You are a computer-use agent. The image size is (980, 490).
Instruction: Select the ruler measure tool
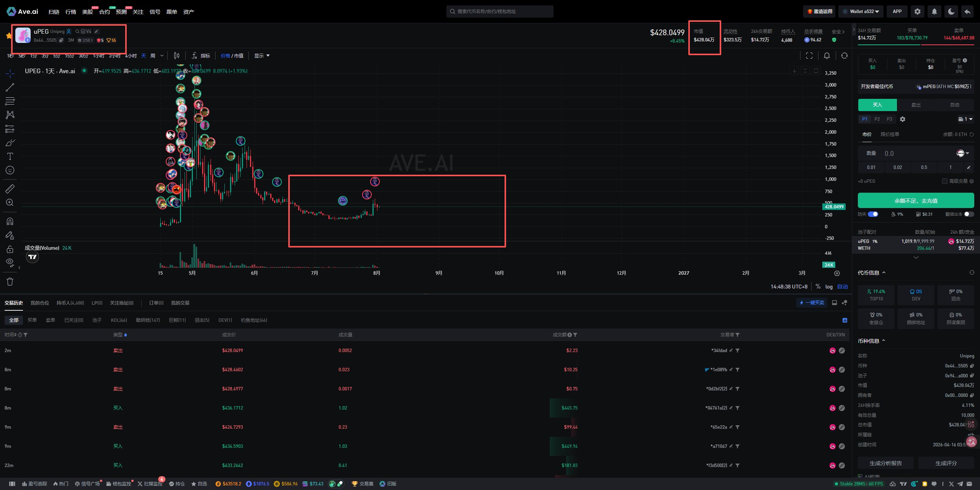click(x=10, y=188)
